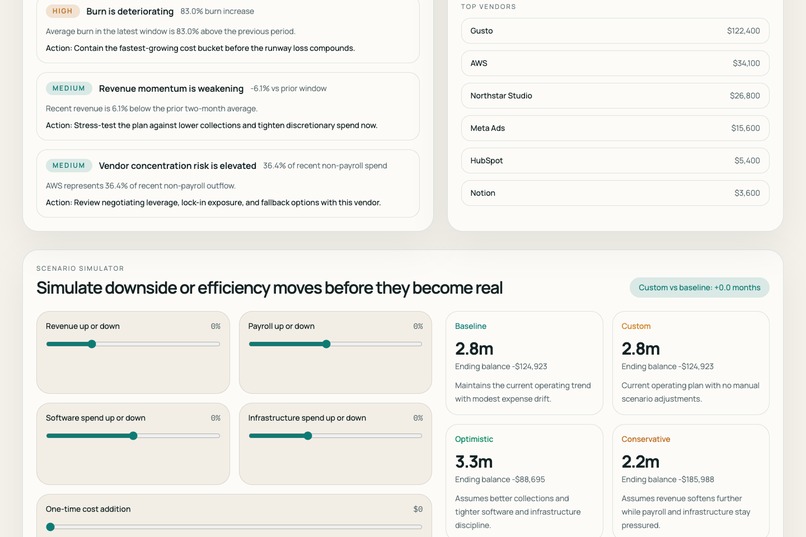Click the Notion vendor row

tap(615, 193)
